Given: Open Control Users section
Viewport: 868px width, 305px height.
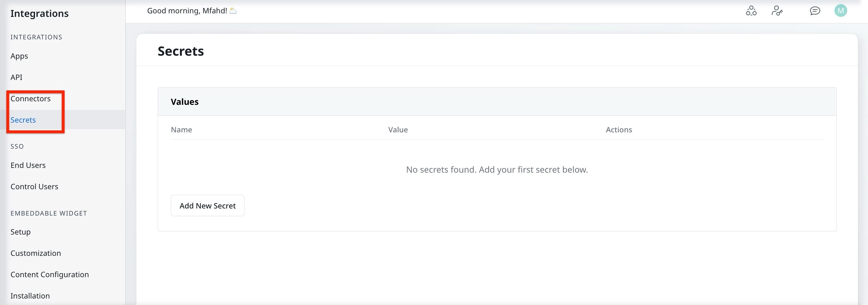Looking at the screenshot, I should pos(34,186).
